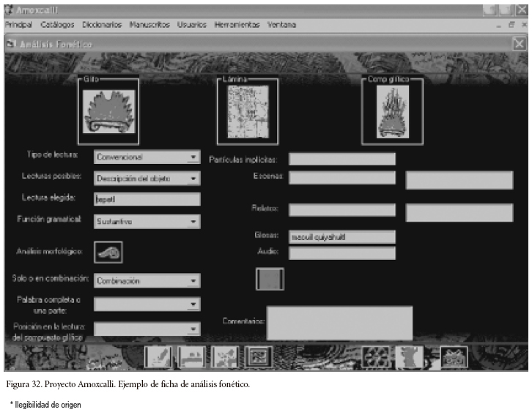The width and height of the screenshot is (532, 415).
Task: Click the Lectura elegida input field
Action: [x=147, y=199]
